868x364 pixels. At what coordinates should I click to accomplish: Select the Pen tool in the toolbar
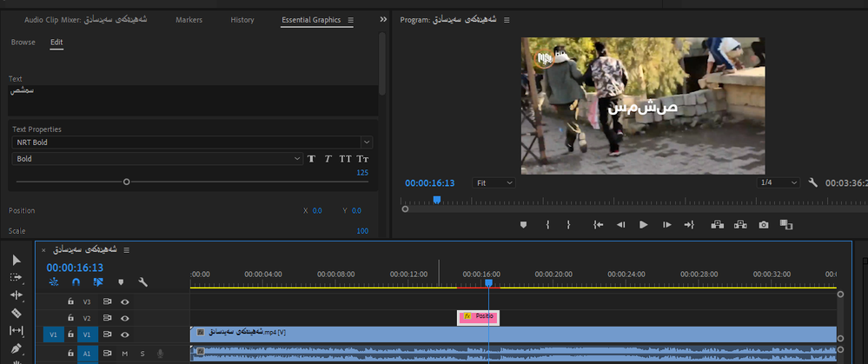(16, 349)
